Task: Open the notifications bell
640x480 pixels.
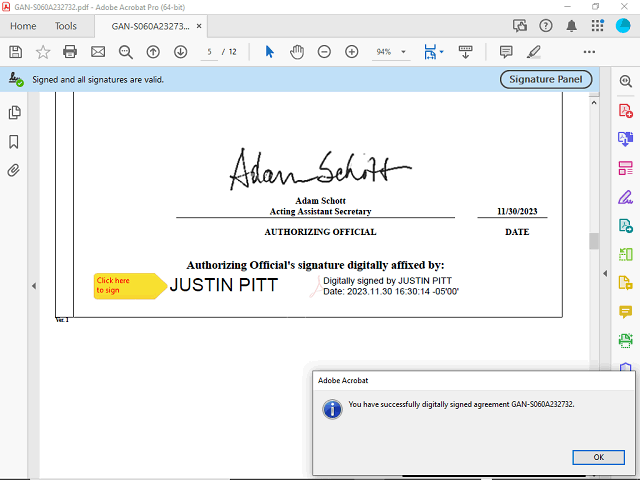Action: pyautogui.click(x=571, y=26)
